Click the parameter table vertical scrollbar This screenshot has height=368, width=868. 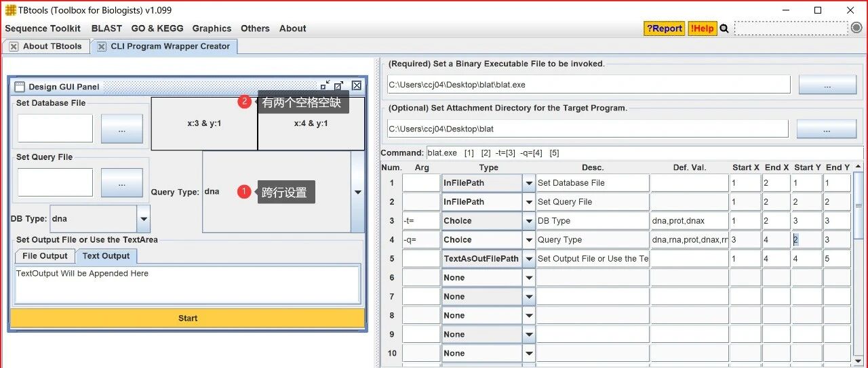[859, 264]
